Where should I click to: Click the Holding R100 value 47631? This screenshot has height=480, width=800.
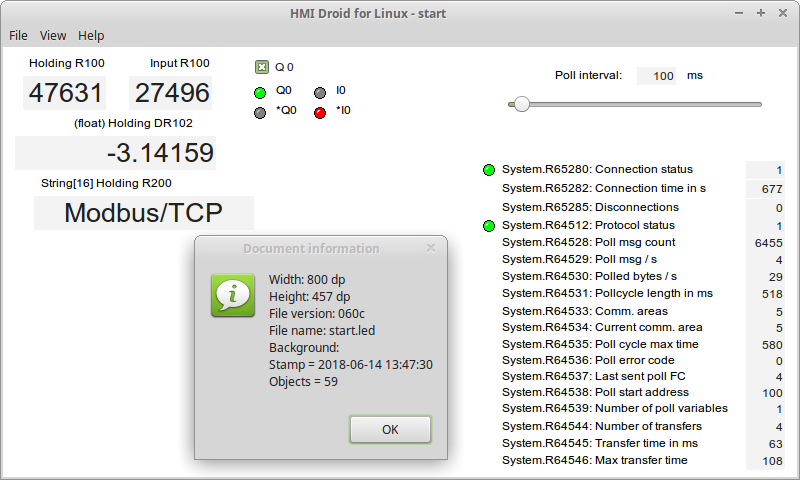[65, 93]
